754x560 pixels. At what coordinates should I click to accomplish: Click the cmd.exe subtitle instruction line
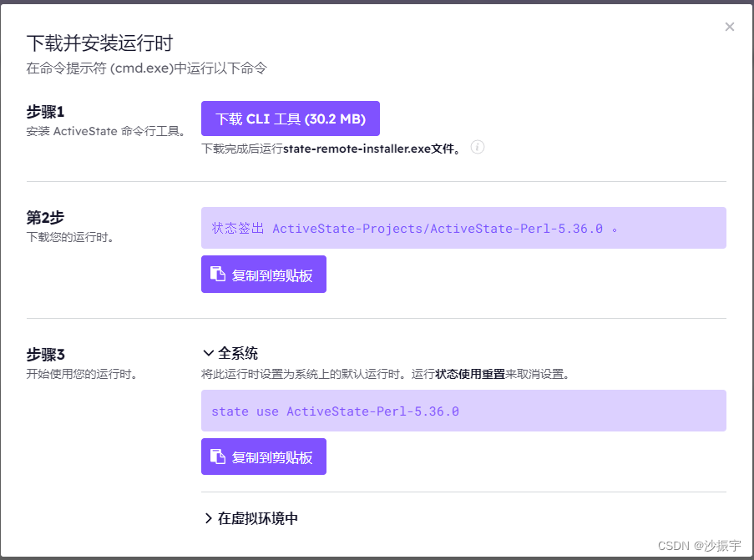pyautogui.click(x=147, y=68)
